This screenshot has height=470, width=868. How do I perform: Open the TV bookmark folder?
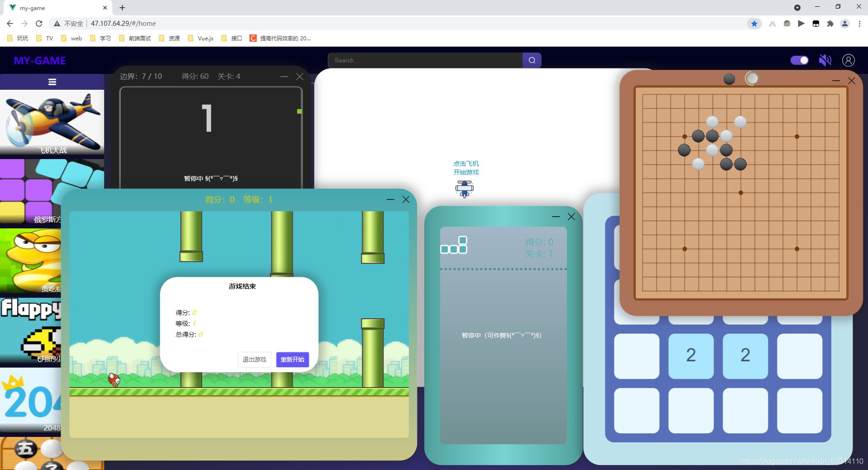pyautogui.click(x=44, y=39)
